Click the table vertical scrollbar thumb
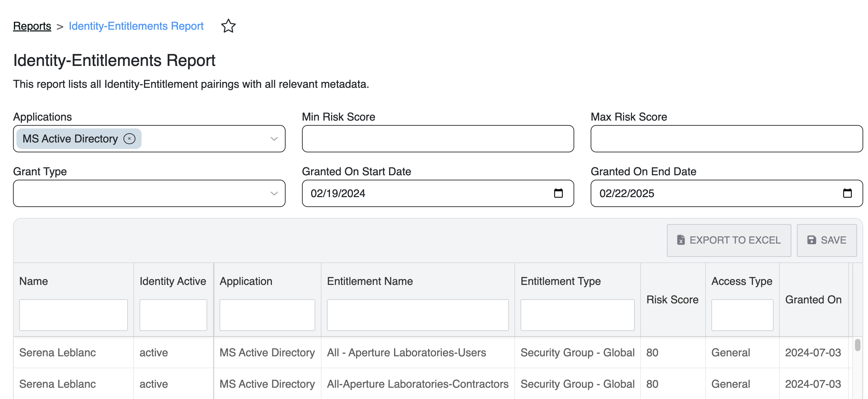 tap(857, 345)
